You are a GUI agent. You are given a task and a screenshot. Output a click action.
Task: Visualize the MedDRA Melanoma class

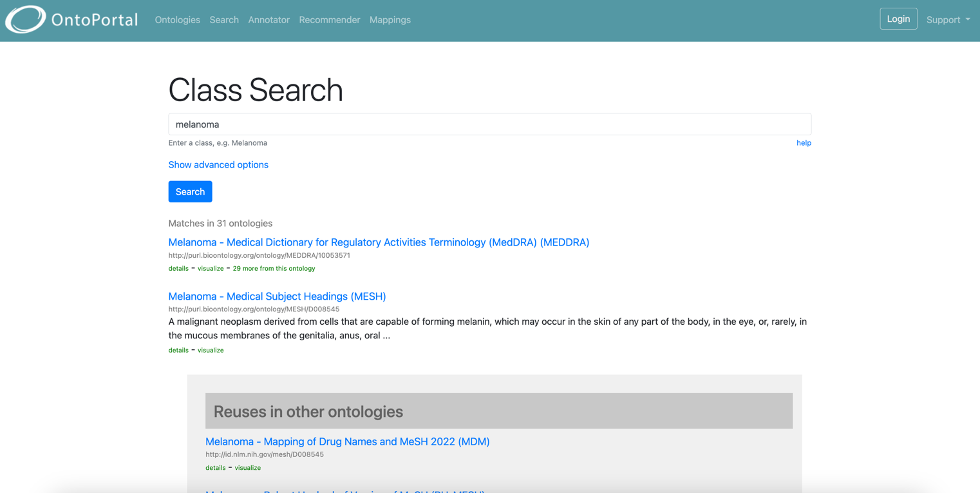pyautogui.click(x=211, y=269)
